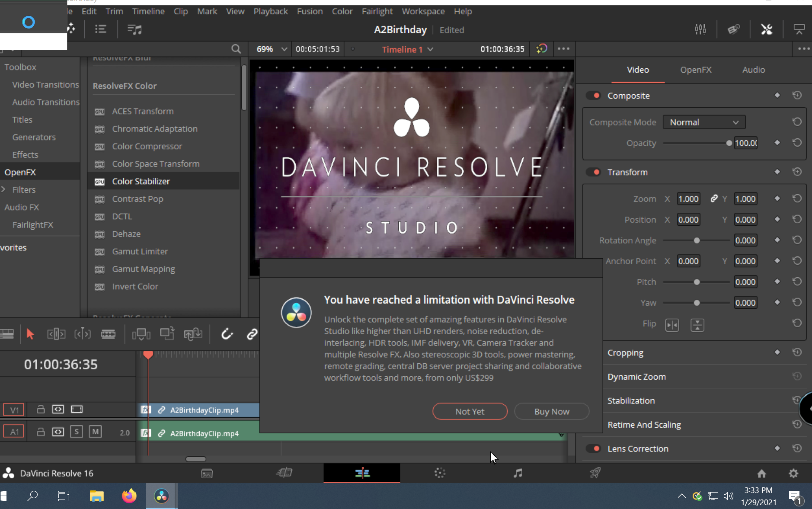This screenshot has height=509, width=812.
Task: Expand the Filters category
Action: pyautogui.click(x=3, y=189)
